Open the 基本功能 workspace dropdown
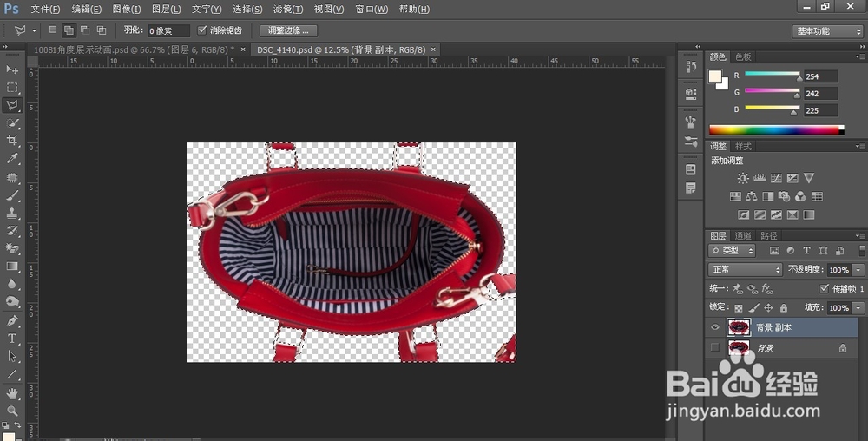 [x=827, y=31]
